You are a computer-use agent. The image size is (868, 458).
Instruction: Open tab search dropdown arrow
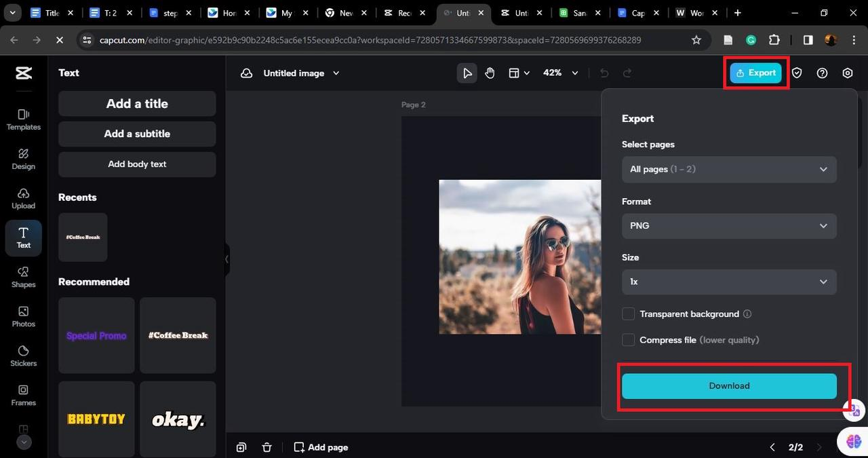tap(12, 13)
